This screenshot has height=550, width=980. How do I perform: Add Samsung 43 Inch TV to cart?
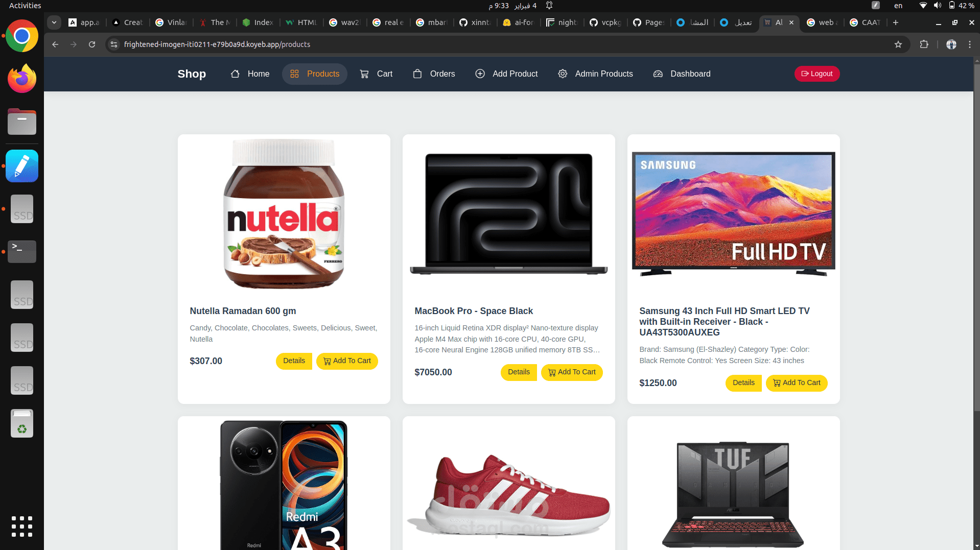797,382
